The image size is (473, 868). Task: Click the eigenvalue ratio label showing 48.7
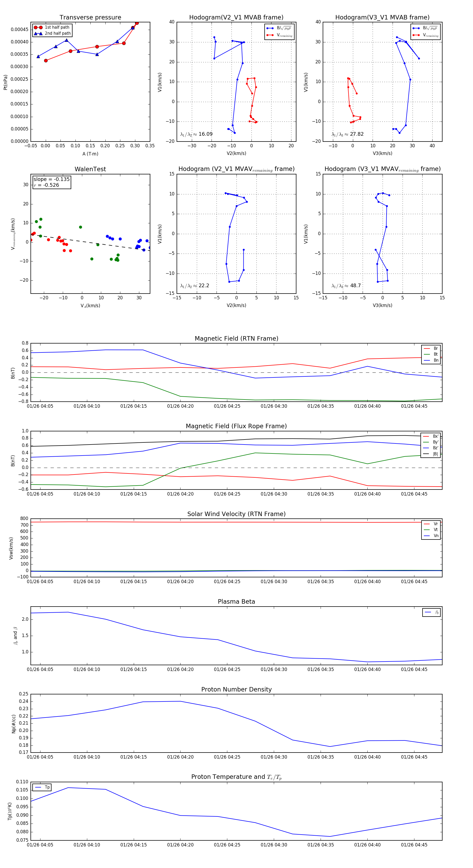(x=346, y=286)
